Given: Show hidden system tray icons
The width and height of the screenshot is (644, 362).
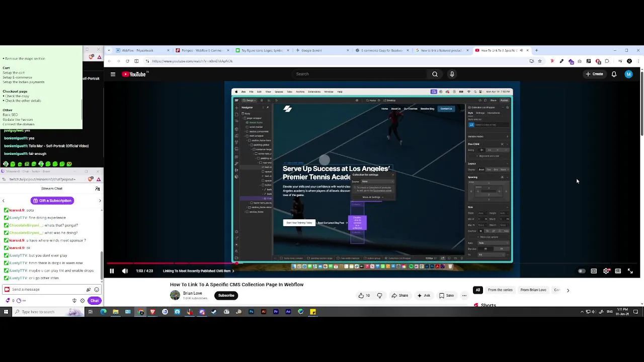Looking at the screenshot, I should pyautogui.click(x=582, y=312).
